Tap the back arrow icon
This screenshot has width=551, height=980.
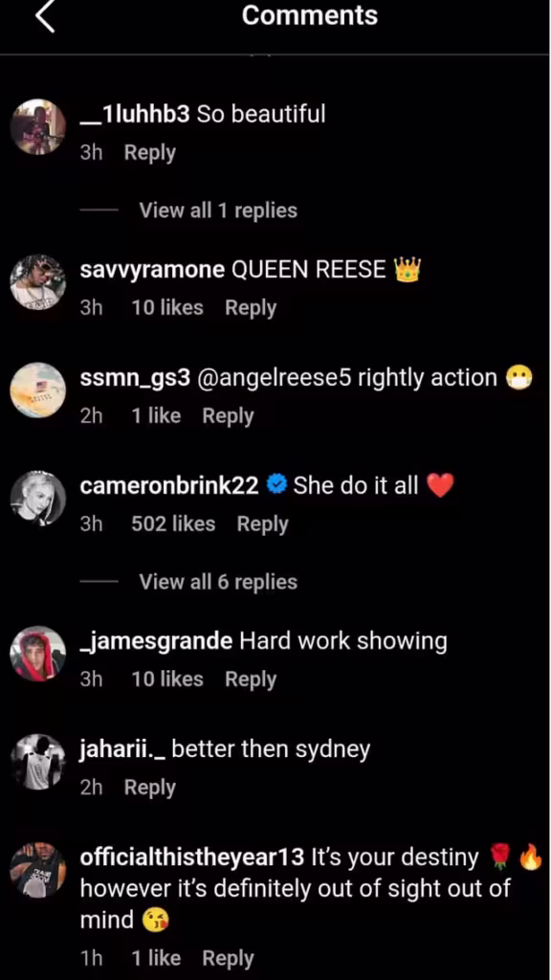pyautogui.click(x=45, y=15)
